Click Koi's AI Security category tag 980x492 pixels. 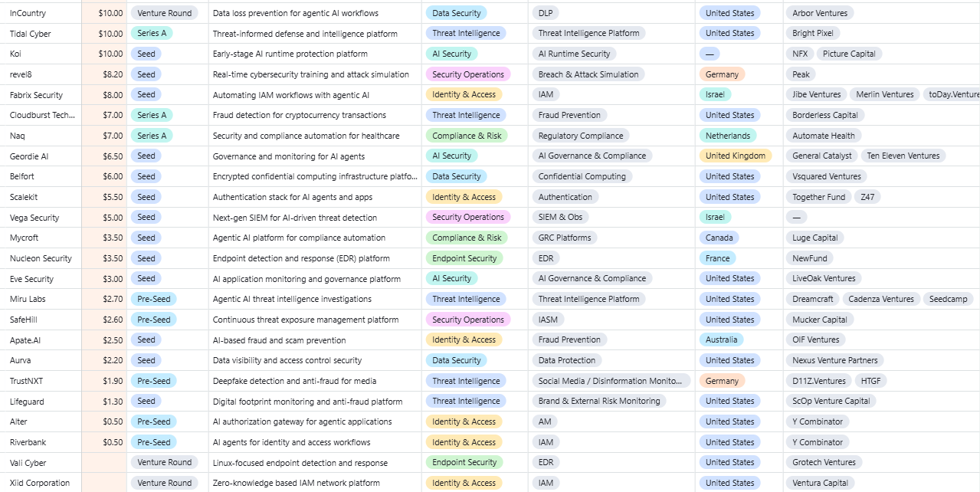point(452,54)
